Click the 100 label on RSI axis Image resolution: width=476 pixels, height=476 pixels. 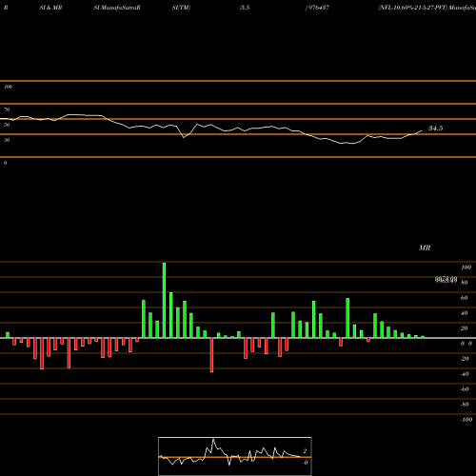8,87
